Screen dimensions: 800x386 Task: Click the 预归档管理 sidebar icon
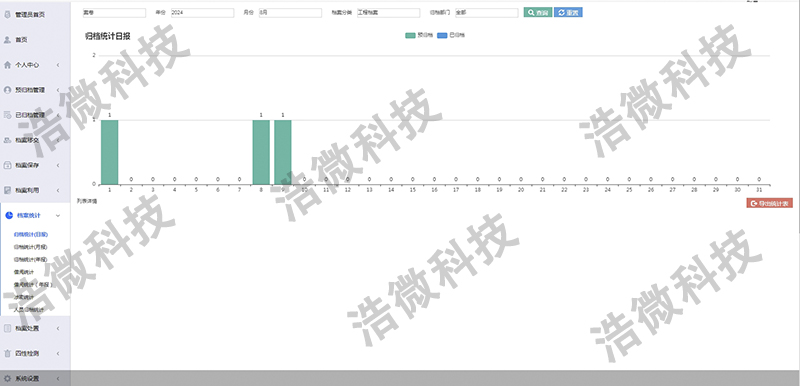[x=7, y=90]
